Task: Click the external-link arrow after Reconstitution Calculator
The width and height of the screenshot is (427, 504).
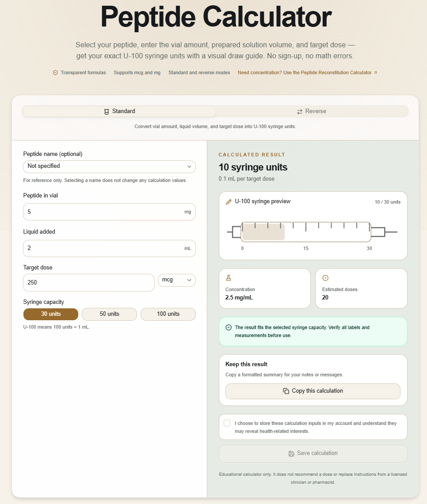Action: (x=375, y=72)
